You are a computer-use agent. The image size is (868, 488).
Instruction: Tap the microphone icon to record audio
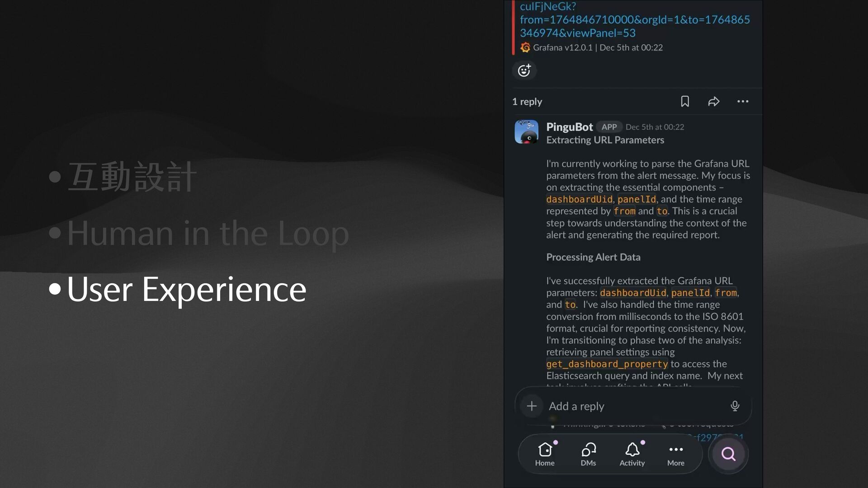735,406
